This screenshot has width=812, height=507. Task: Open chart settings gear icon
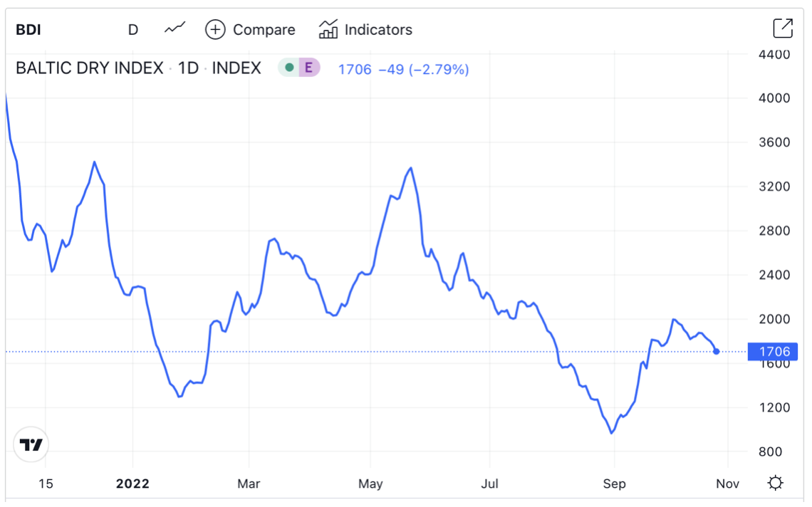click(776, 484)
